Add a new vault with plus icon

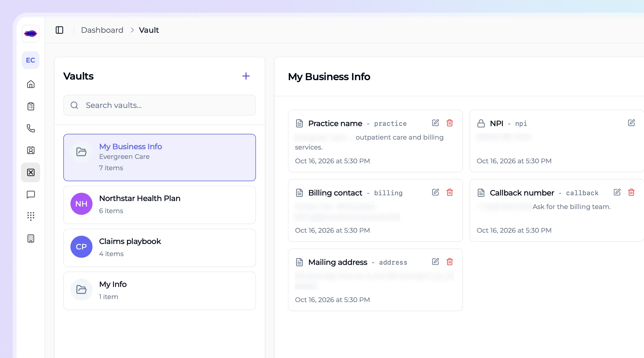pos(246,76)
